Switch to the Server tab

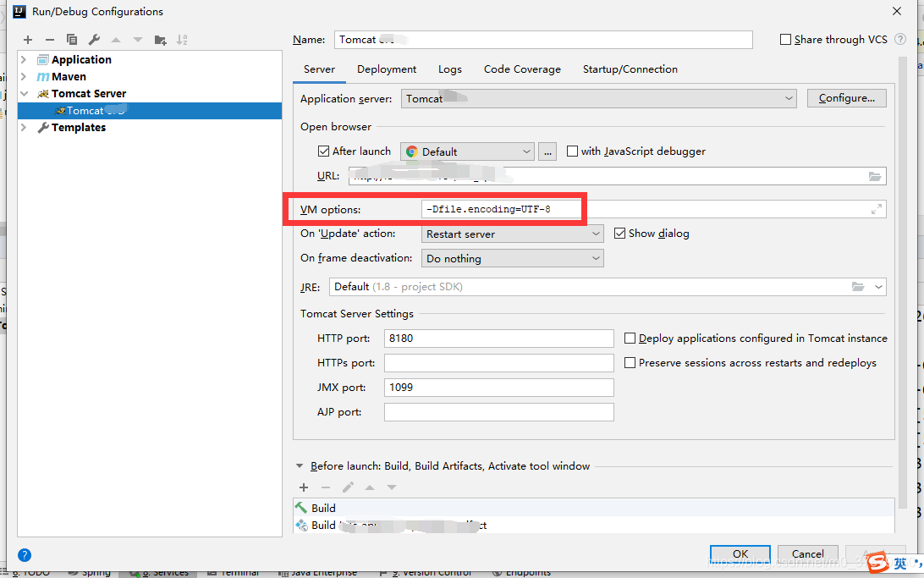pos(319,69)
